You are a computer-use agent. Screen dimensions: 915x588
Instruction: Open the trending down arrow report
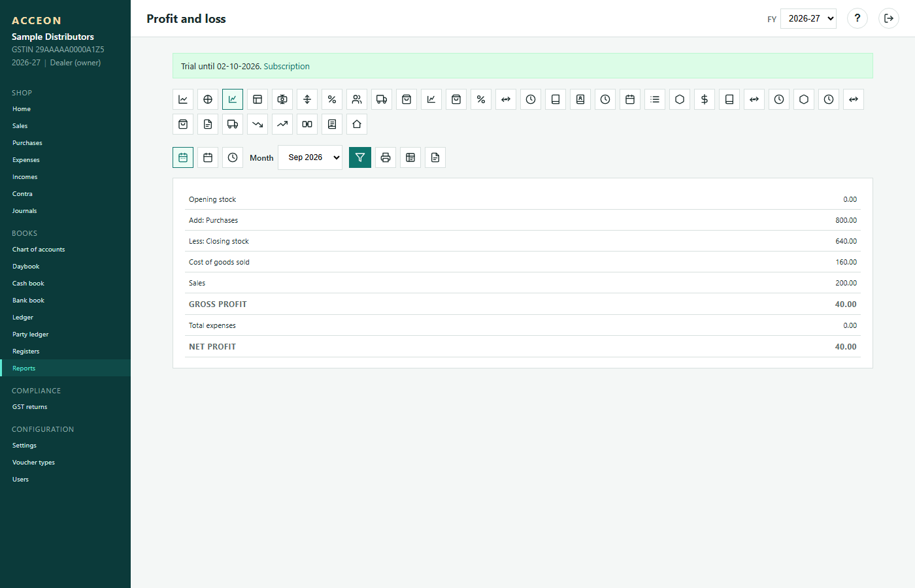[258, 124]
